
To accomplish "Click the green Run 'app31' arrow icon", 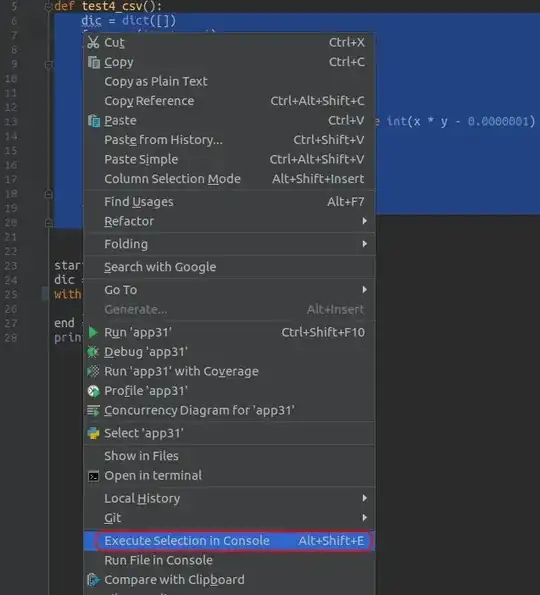I will pos(93,332).
